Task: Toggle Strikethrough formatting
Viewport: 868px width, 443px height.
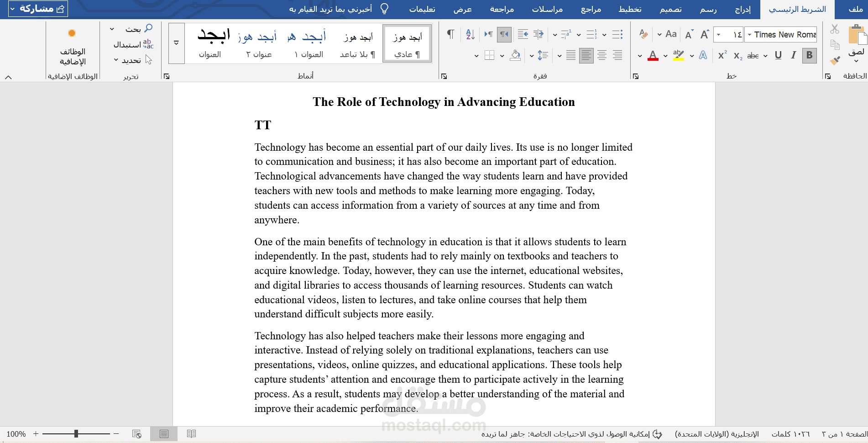Action: click(x=753, y=55)
